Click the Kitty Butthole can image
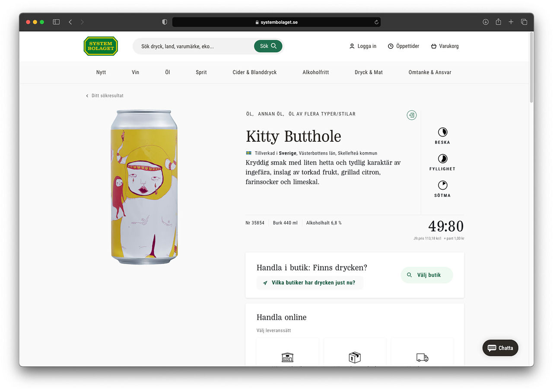553x392 pixels. click(144, 187)
